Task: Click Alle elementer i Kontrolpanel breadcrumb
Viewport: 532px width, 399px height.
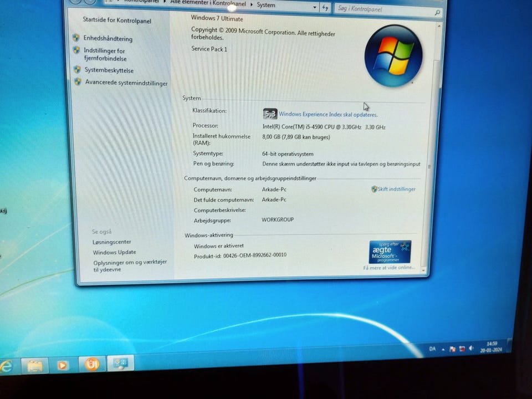Action: click(208, 3)
